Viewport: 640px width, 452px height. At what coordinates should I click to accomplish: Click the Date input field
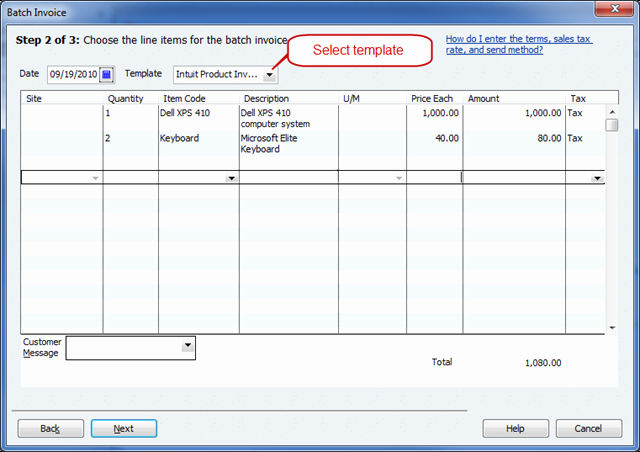tap(73, 75)
